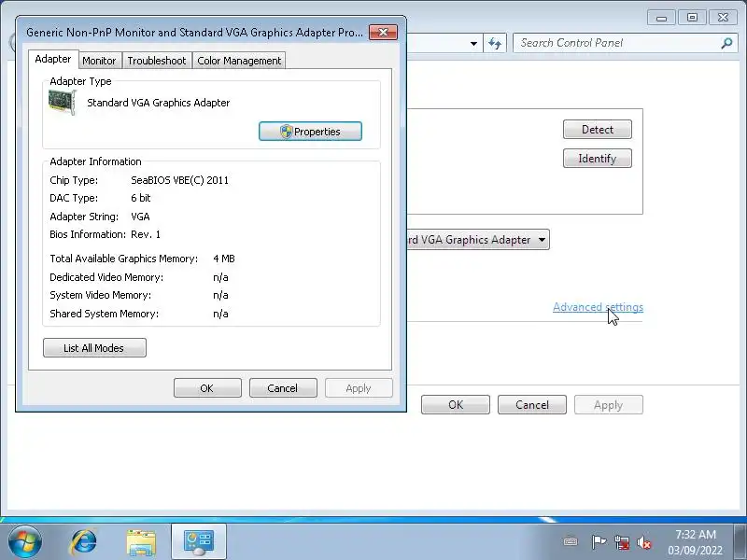Launch Internet Explorer from the taskbar
747x560 pixels.
click(84, 542)
